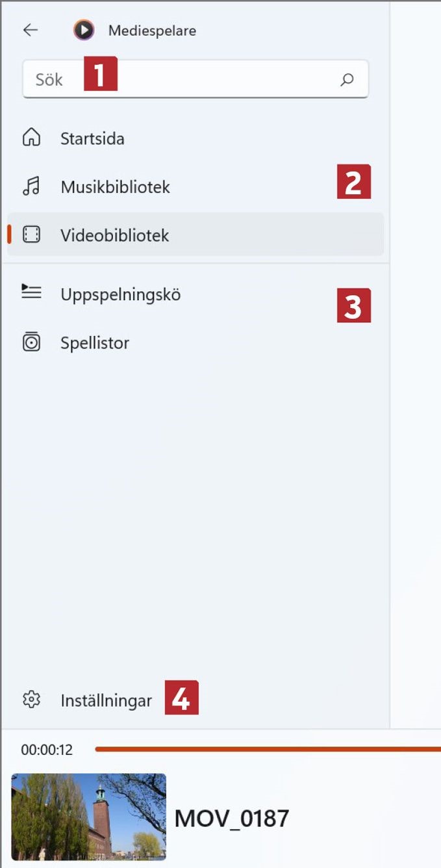Click the magnifying glass search icon
441x868 pixels.
pos(347,79)
